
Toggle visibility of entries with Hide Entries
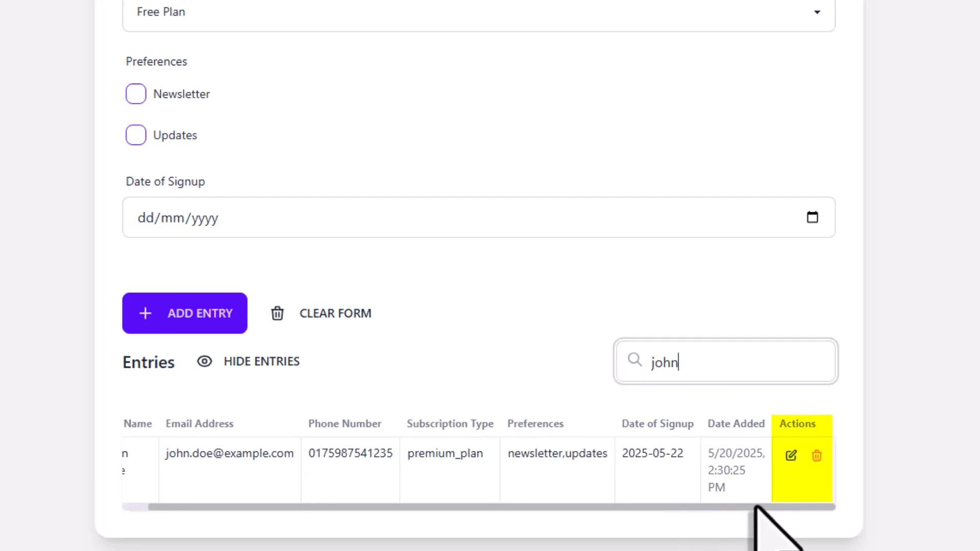pyautogui.click(x=261, y=361)
